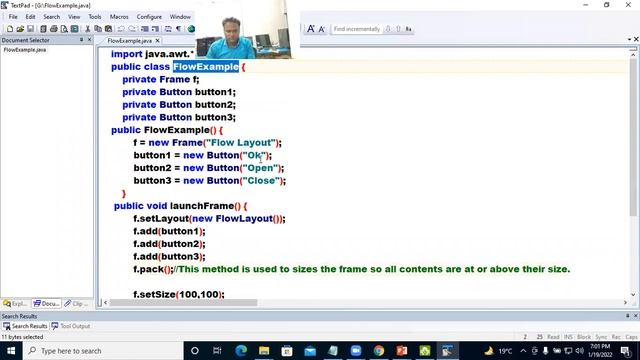Switch to the Explorer panel tab
This screenshot has width=640, height=360.
click(x=15, y=304)
